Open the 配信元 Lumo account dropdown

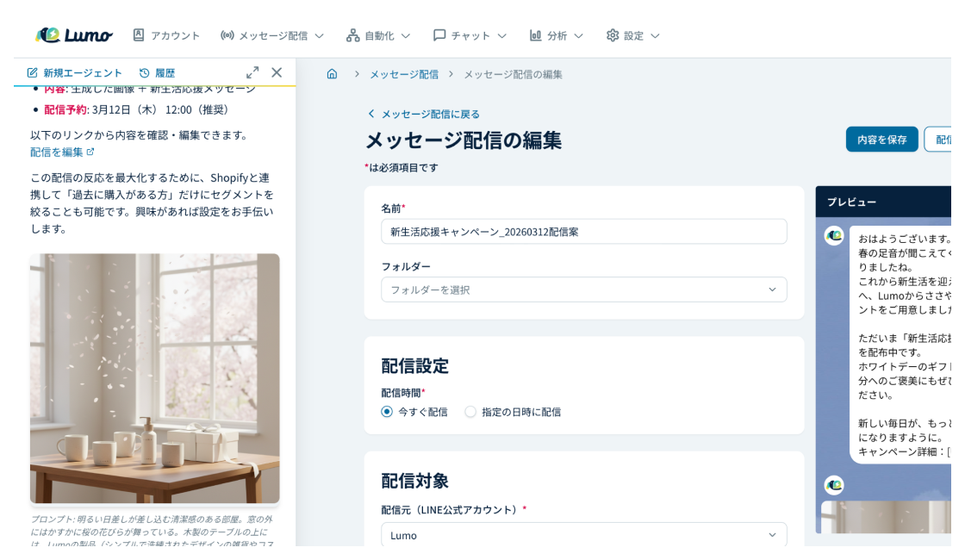point(583,535)
